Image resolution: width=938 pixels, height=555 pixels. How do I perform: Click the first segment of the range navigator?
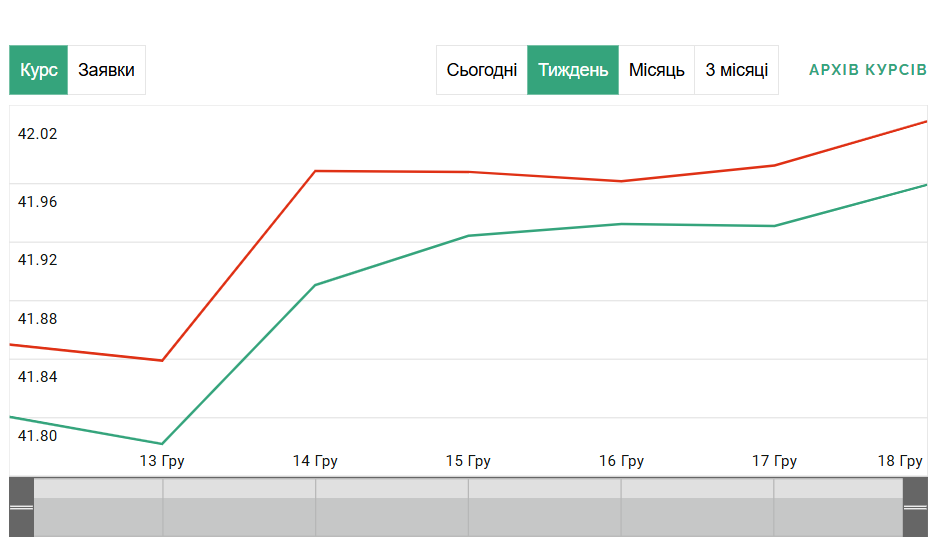[98, 508]
